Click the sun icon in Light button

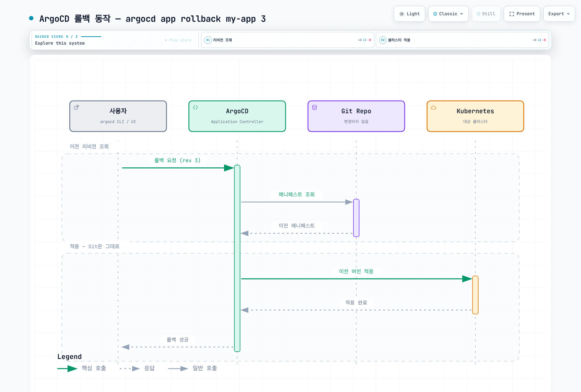(x=402, y=14)
